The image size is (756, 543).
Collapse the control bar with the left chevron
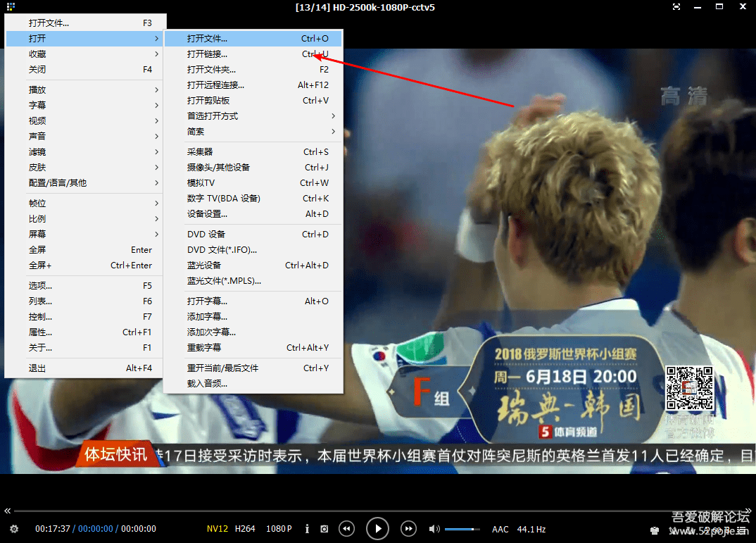pos(7,511)
